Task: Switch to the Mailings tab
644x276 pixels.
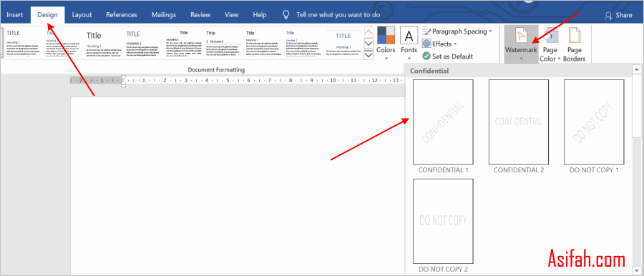Action: pos(163,15)
